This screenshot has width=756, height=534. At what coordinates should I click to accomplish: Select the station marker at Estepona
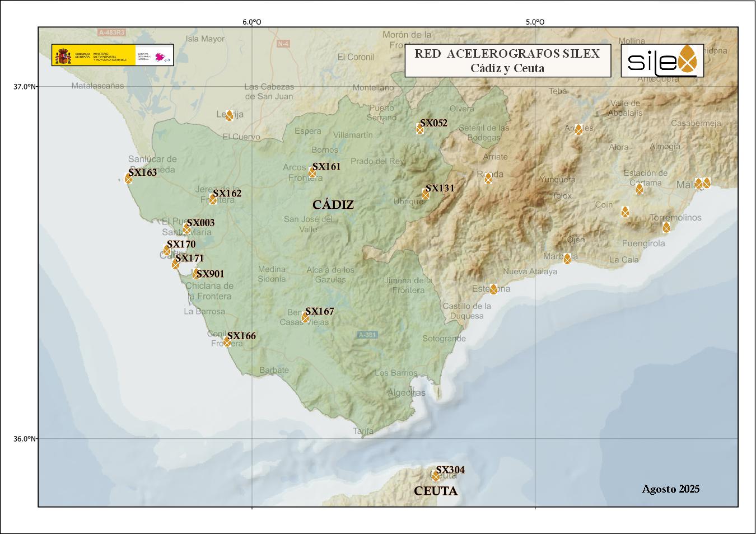(x=493, y=289)
